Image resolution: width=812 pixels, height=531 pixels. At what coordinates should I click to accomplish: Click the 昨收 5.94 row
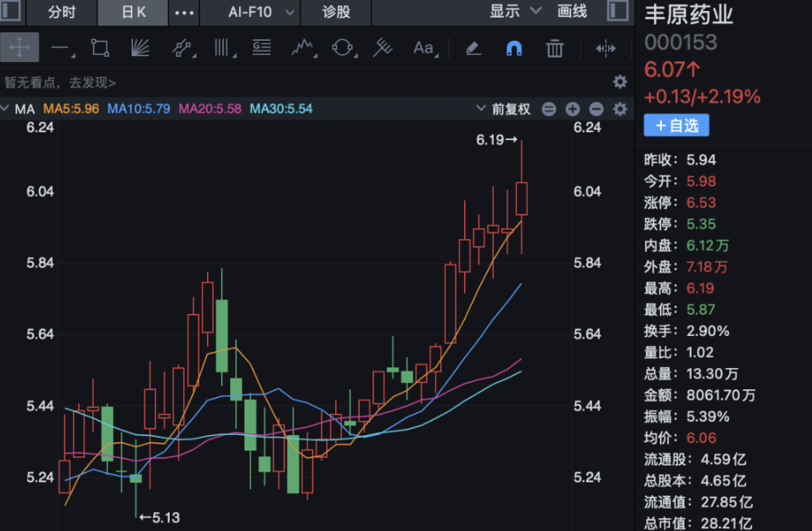[x=680, y=160]
